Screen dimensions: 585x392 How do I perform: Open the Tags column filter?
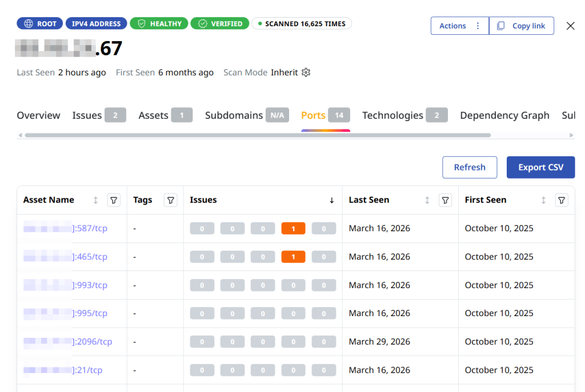click(x=170, y=200)
